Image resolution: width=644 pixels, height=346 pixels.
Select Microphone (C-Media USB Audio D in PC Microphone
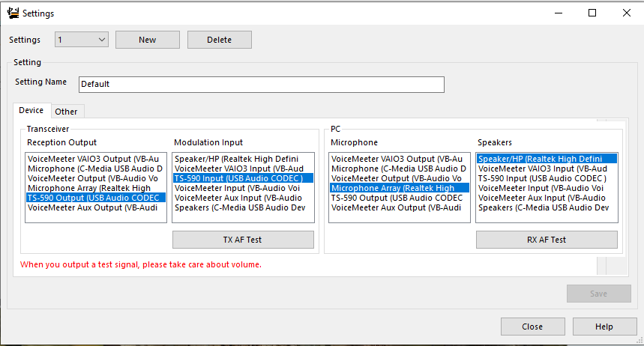[x=399, y=169]
